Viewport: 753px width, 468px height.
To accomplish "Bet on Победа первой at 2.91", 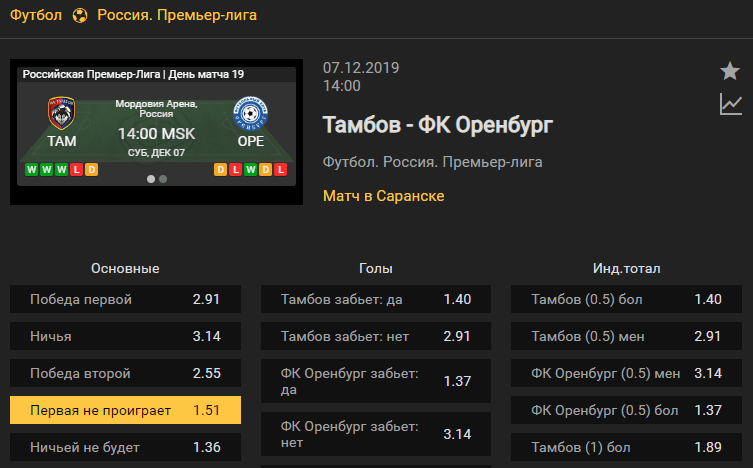I will (125, 299).
